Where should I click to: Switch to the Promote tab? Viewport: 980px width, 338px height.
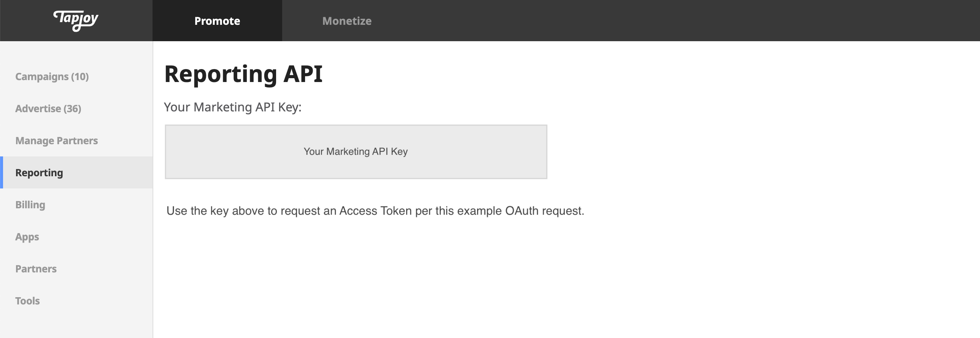click(217, 21)
